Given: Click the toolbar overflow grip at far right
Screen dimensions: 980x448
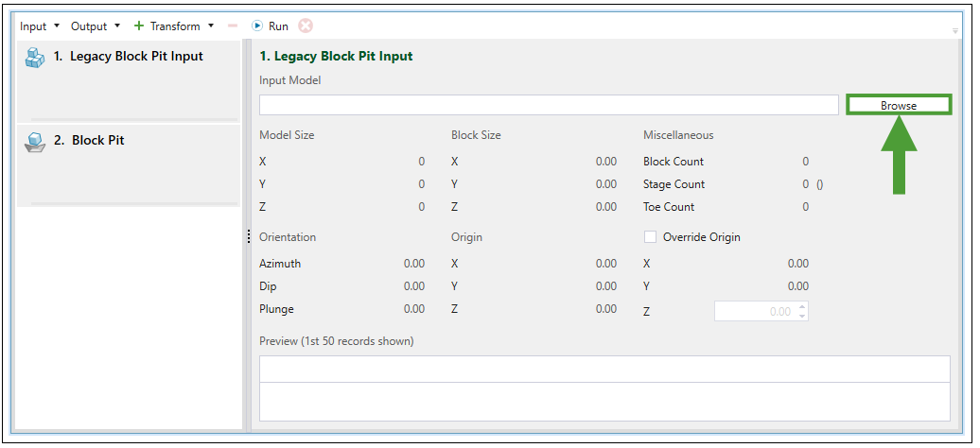Looking at the screenshot, I should 955,30.
